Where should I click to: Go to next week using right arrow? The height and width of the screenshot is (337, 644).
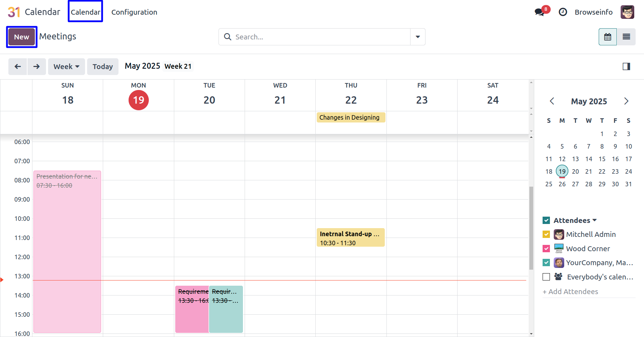37,67
